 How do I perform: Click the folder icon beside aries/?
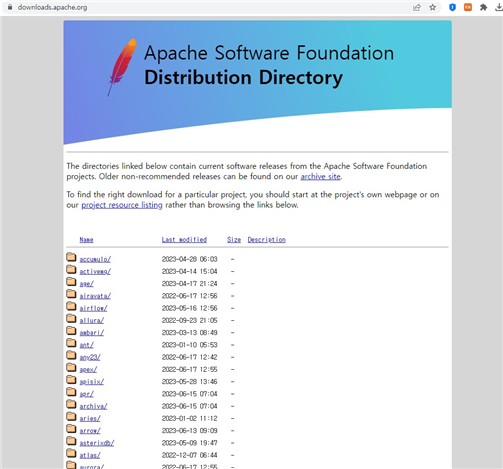(71, 416)
